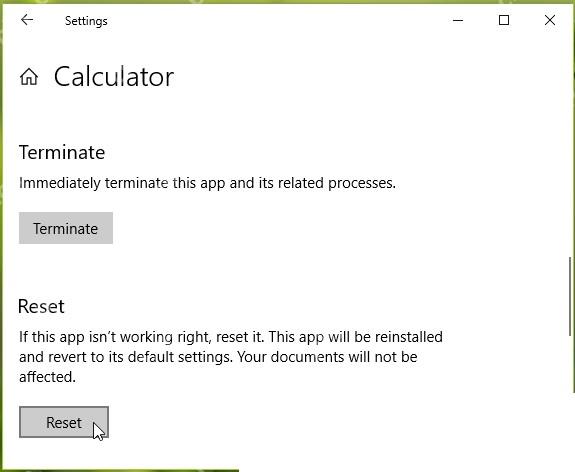Click the Settings title bar label
575x472 pixels.
point(86,21)
